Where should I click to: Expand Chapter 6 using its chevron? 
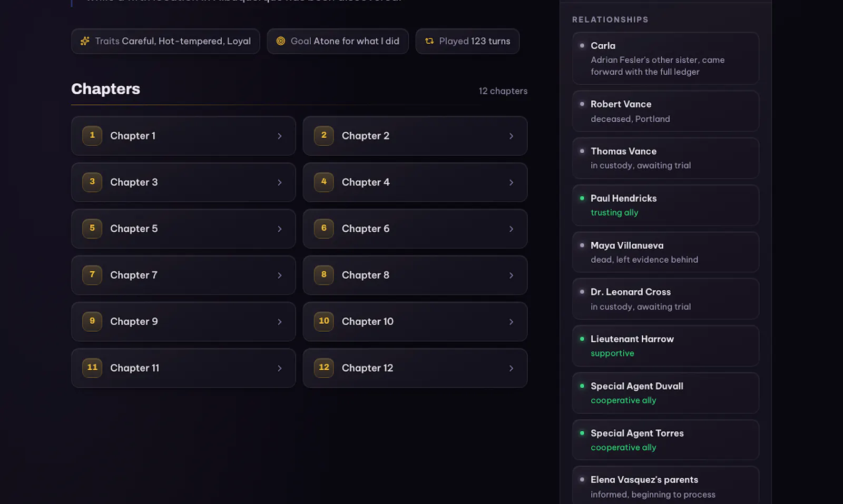511,229
